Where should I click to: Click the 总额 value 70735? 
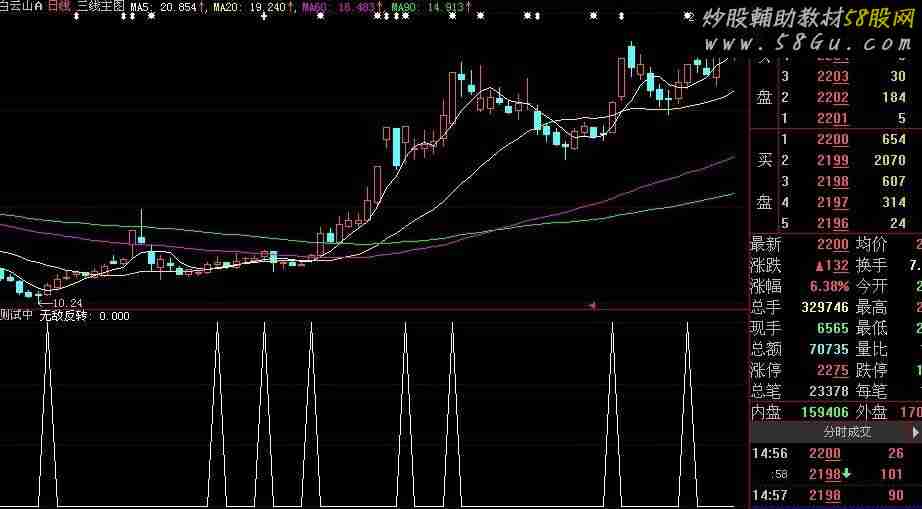[x=829, y=349]
